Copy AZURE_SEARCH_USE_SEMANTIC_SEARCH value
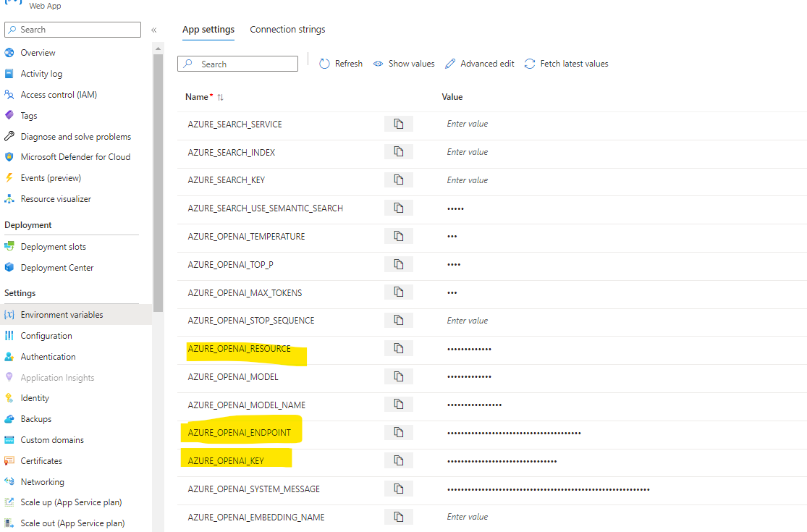This screenshot has width=807, height=532. 398,208
